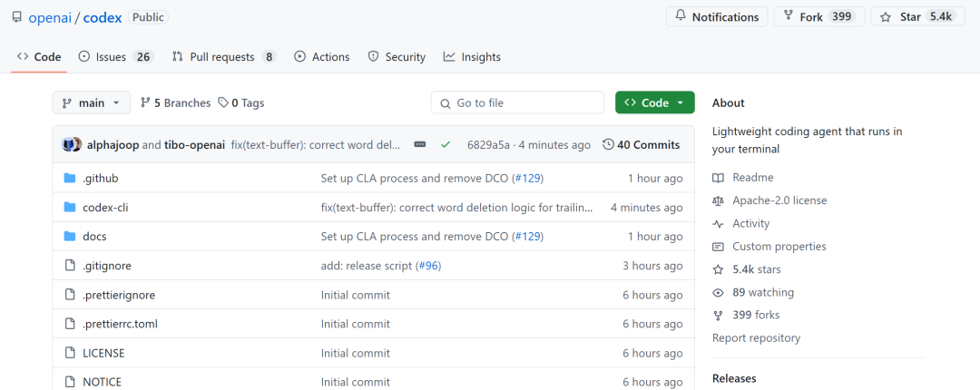Click the 5 Branches icon link
Image resolution: width=980 pixels, height=390 pixels.
pos(145,103)
